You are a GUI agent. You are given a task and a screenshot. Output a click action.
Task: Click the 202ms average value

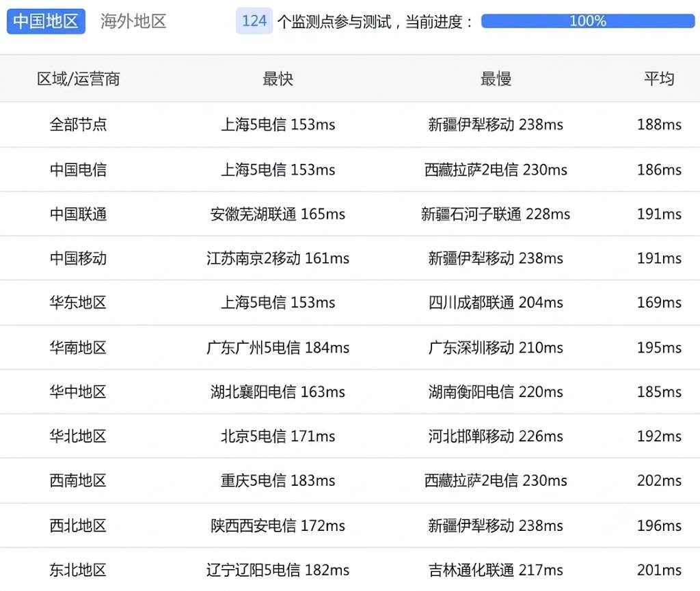659,480
